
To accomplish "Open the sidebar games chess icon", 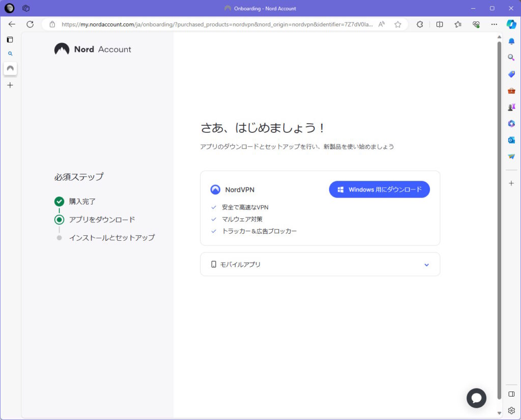I will coord(511,107).
